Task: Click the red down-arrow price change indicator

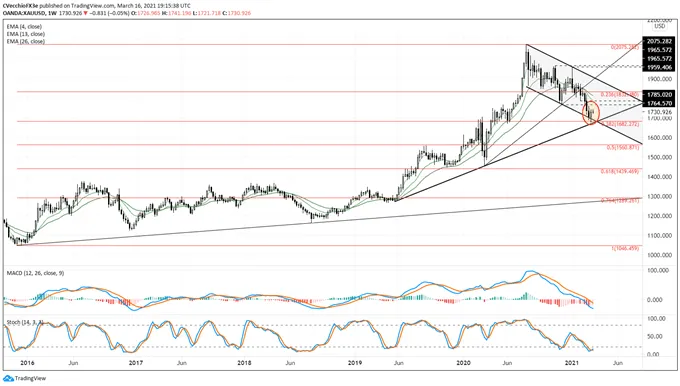Action: coord(86,13)
